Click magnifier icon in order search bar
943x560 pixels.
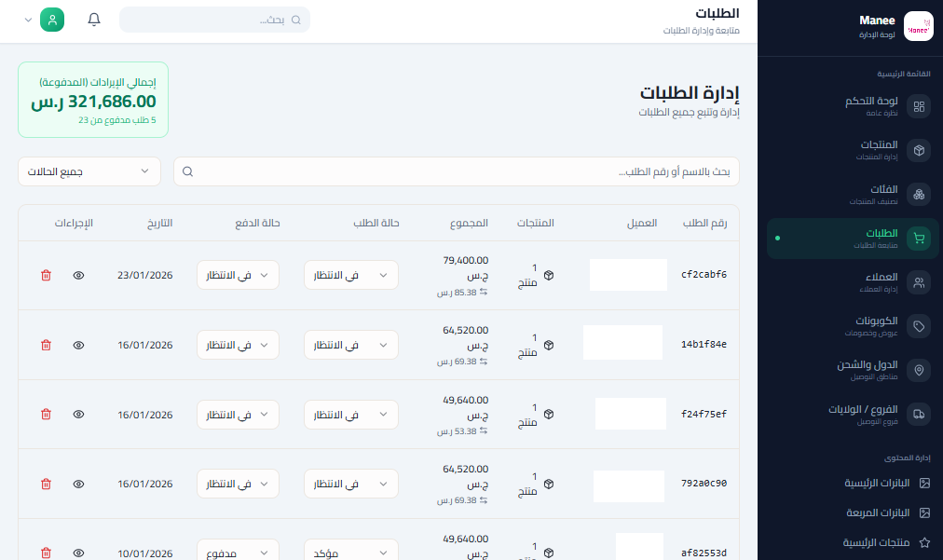point(187,171)
